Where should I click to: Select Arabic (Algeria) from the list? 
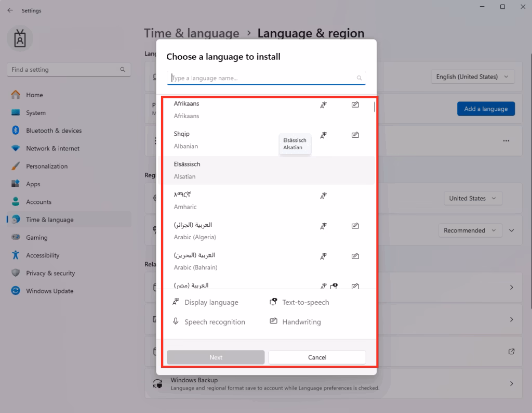[x=267, y=231]
